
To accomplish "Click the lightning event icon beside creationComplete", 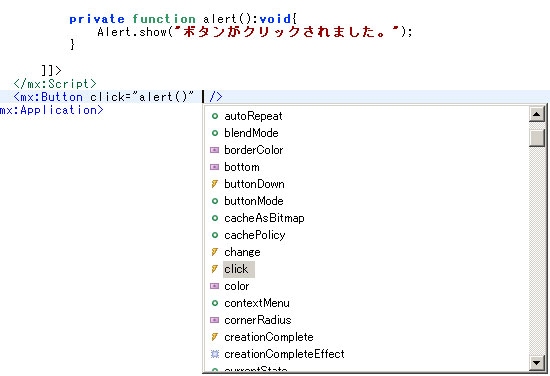I will (215, 337).
